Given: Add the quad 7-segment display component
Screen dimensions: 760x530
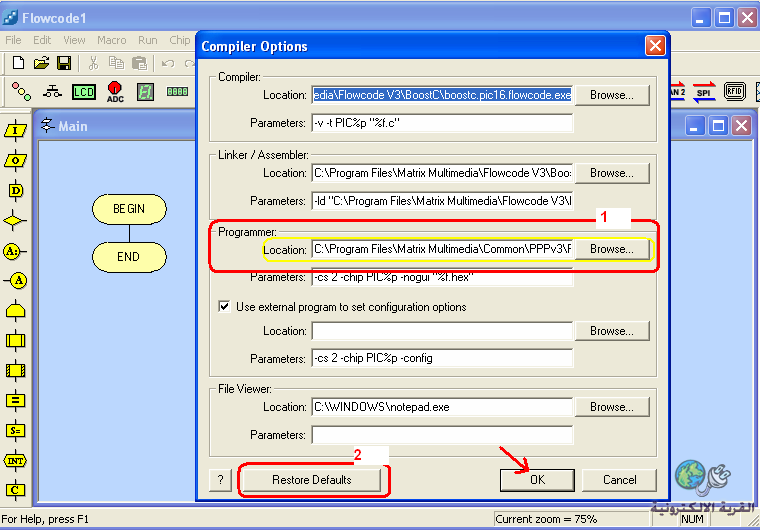Looking at the screenshot, I should pyautogui.click(x=177, y=91).
